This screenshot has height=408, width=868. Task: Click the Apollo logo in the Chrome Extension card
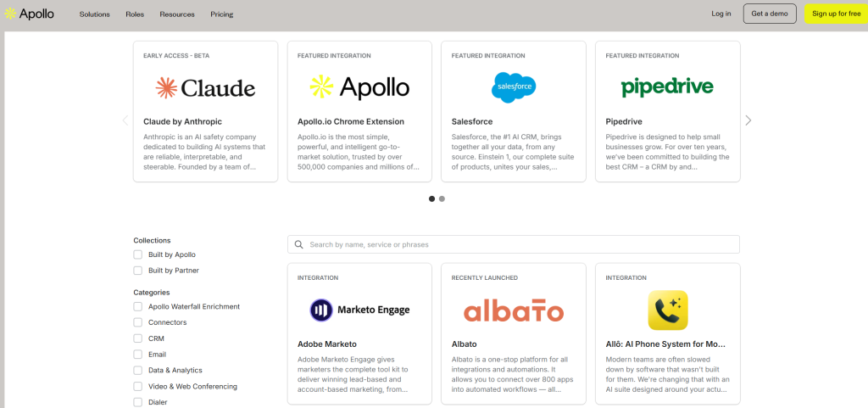[x=359, y=87]
